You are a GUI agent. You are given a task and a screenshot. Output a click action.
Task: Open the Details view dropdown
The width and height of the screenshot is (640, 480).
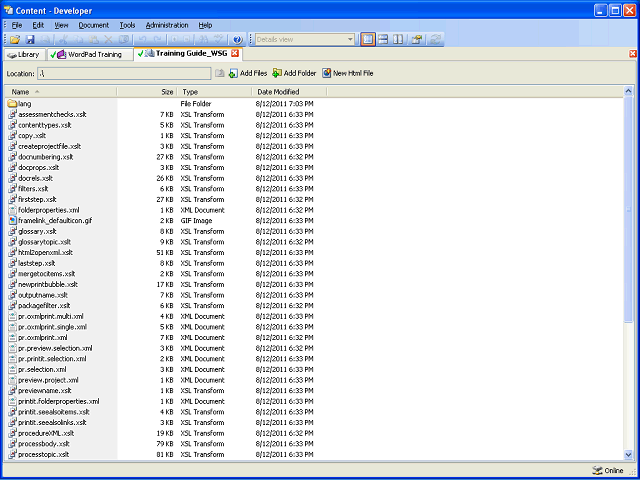tap(350, 40)
